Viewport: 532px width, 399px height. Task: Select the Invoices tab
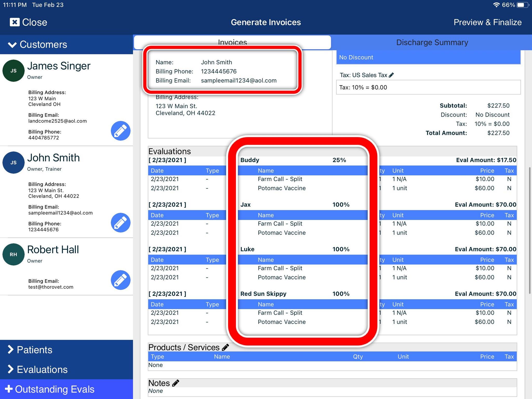232,42
